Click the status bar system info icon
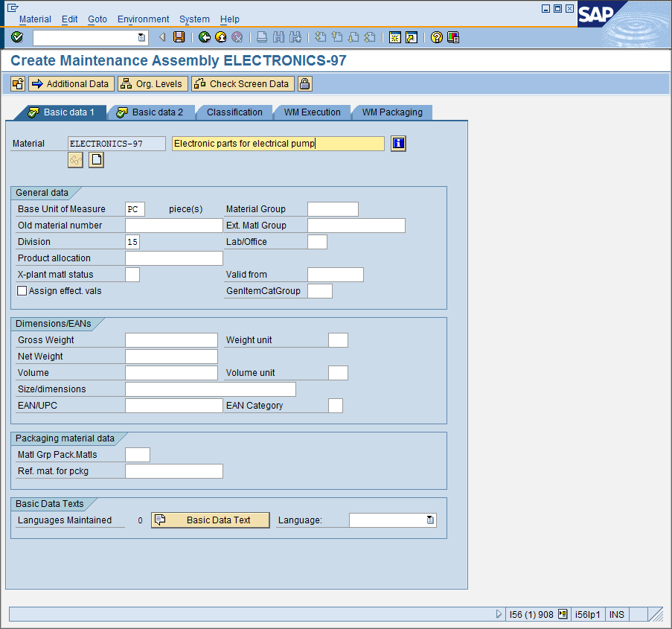Image resolution: width=672 pixels, height=629 pixels. pos(563,614)
